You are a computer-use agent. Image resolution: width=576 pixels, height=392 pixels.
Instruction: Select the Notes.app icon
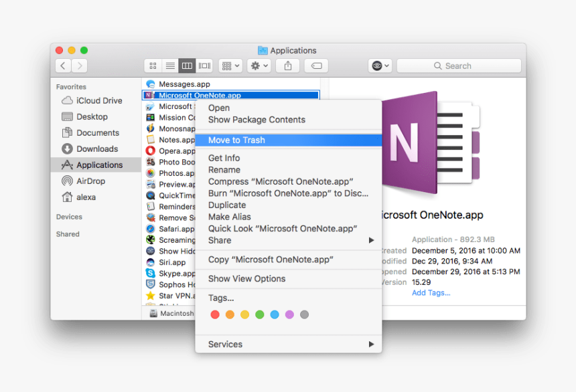click(x=150, y=140)
